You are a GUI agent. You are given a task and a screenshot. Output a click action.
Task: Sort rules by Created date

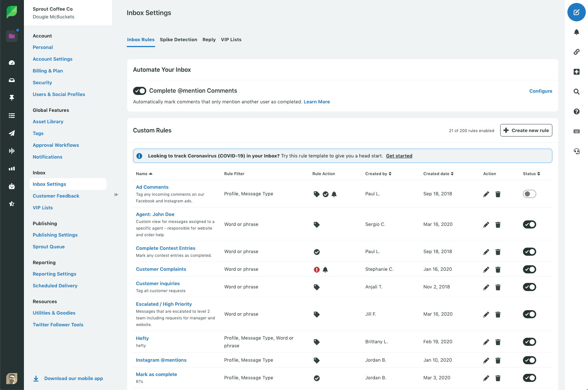(x=438, y=174)
